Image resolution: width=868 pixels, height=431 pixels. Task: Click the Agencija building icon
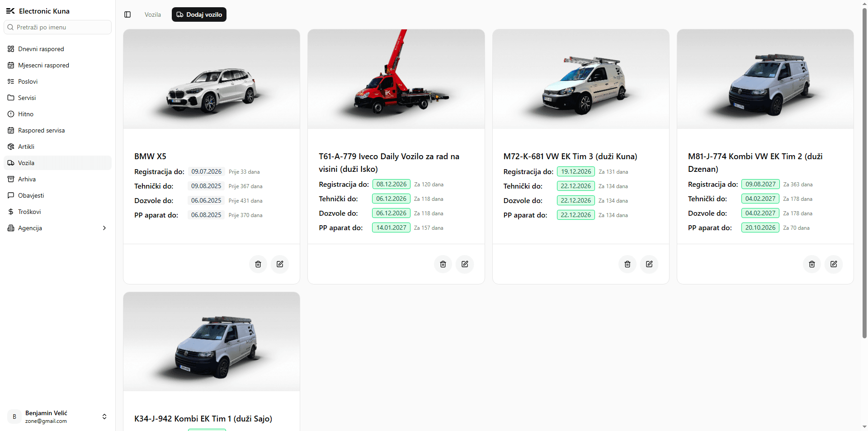(x=11, y=228)
